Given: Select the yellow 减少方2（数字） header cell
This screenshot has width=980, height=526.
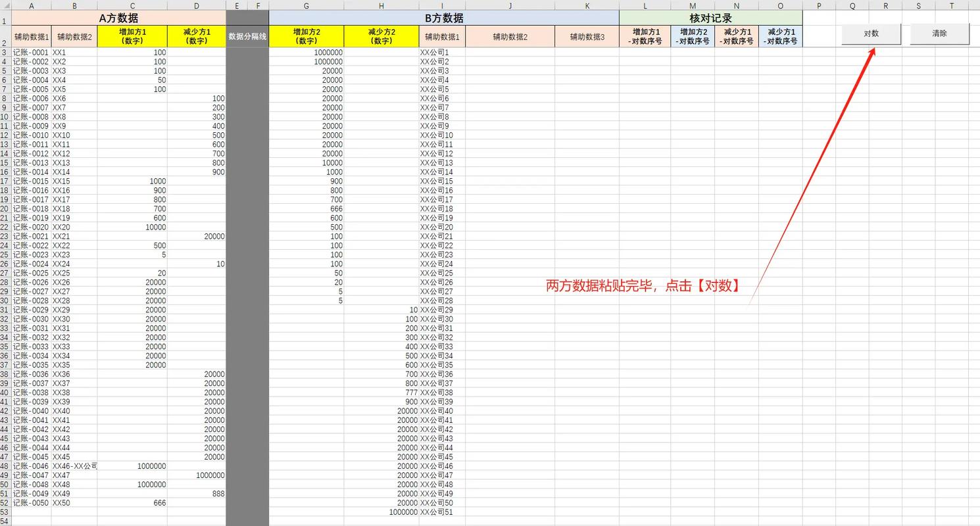Looking at the screenshot, I should click(381, 36).
